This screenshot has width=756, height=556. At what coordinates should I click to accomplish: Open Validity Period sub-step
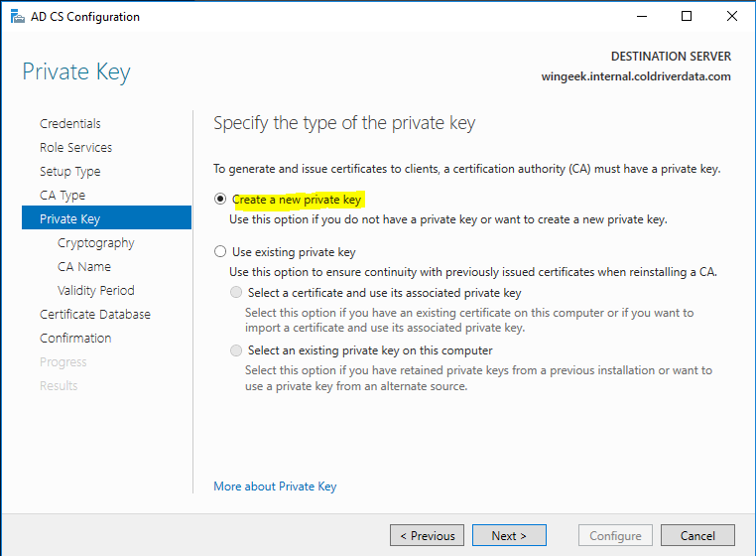(95, 291)
